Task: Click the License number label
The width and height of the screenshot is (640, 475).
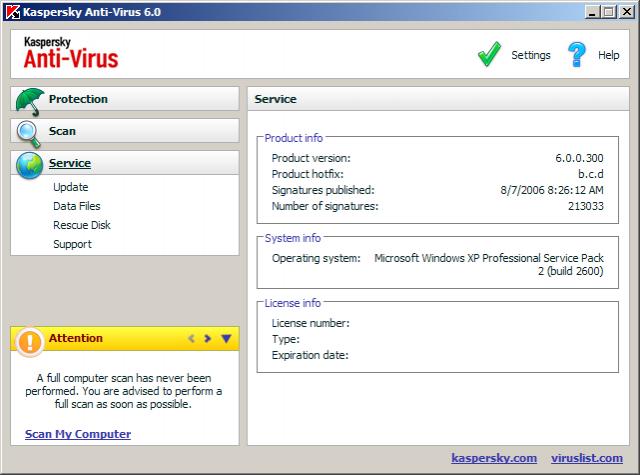Action: coord(311,323)
